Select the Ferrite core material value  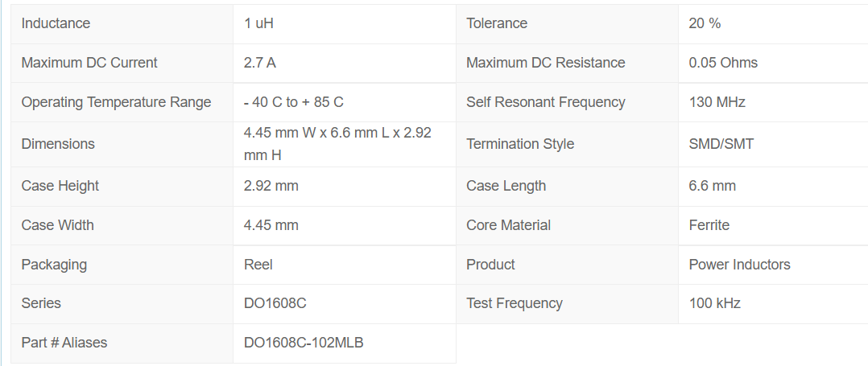(x=709, y=225)
